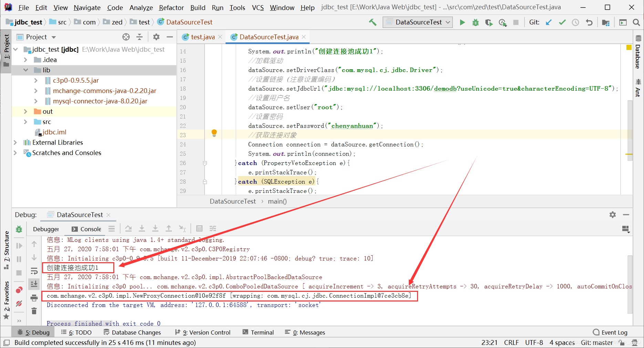Commit changes with Git checkmark icon
Screen dimensions: 644x348
562,22
